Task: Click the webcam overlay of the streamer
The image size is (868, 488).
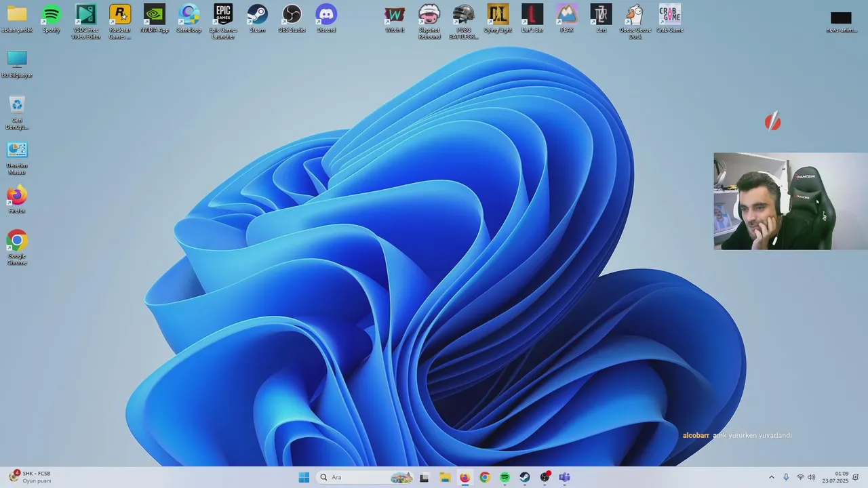Action: click(x=791, y=201)
